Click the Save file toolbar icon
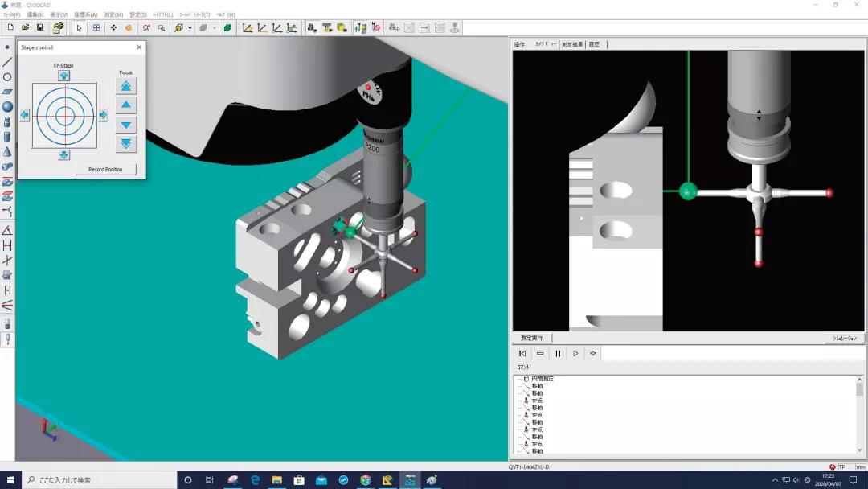This screenshot has width=868, height=489. [x=40, y=28]
